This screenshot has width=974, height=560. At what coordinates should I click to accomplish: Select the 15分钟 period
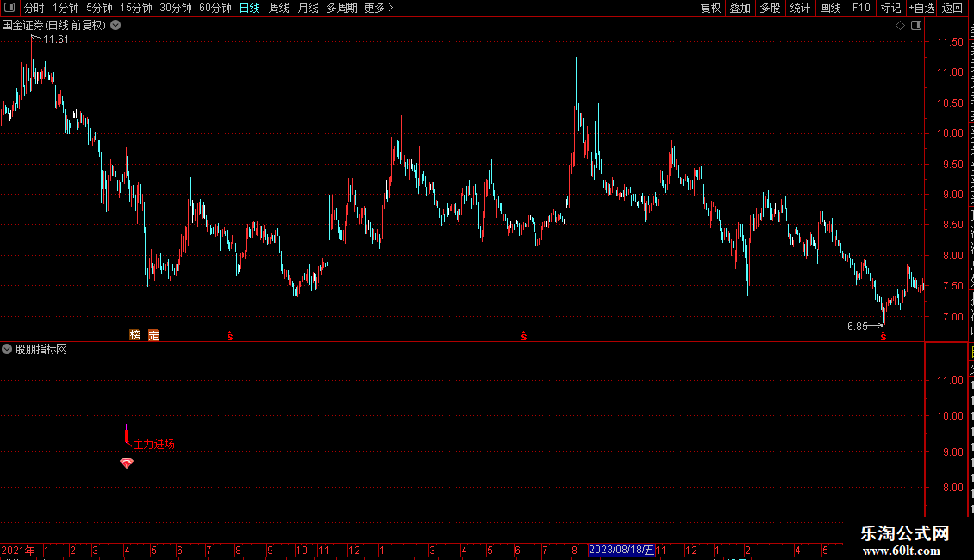tap(136, 8)
